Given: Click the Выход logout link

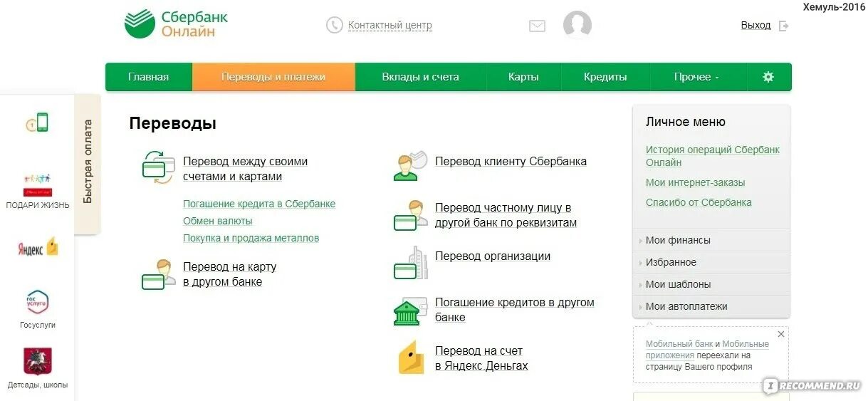Looking at the screenshot, I should 755,26.
